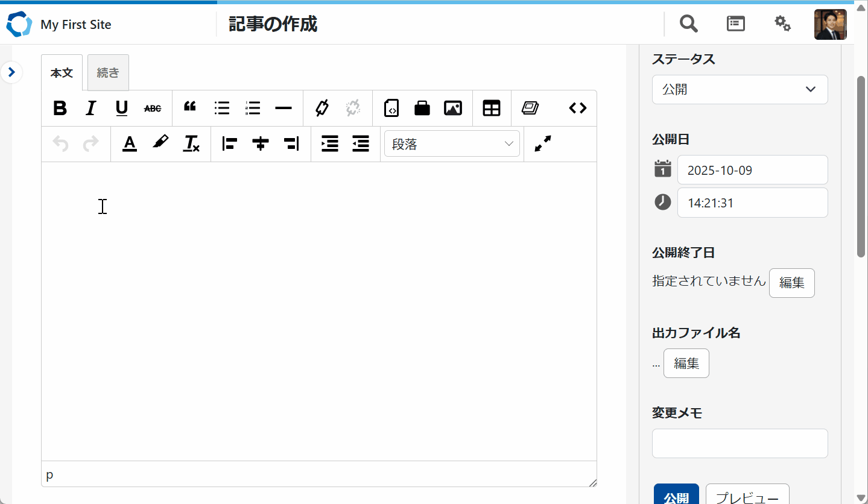Toggle bold formatting in the editor
Screen dimensions: 868x504
click(x=60, y=109)
